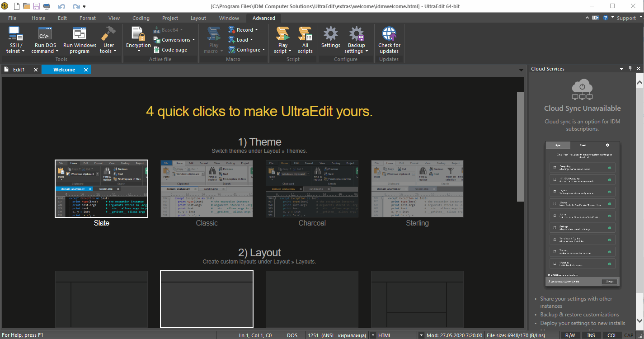Click Play script icon
The width and height of the screenshot is (644, 339).
pyautogui.click(x=283, y=34)
